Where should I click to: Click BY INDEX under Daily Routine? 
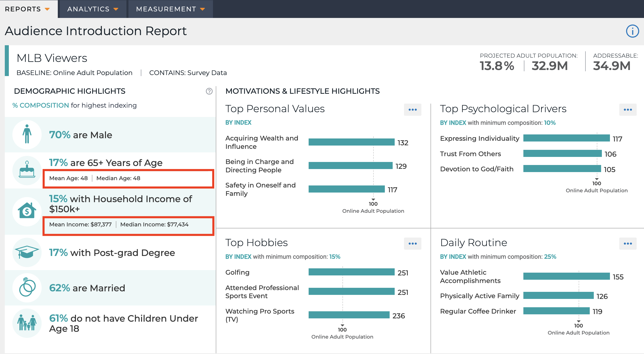[x=453, y=257]
